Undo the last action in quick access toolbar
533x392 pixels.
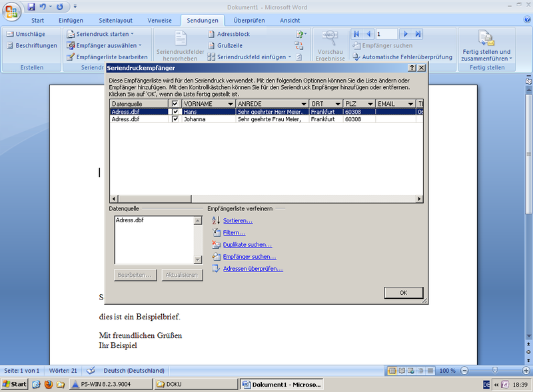[x=43, y=7]
